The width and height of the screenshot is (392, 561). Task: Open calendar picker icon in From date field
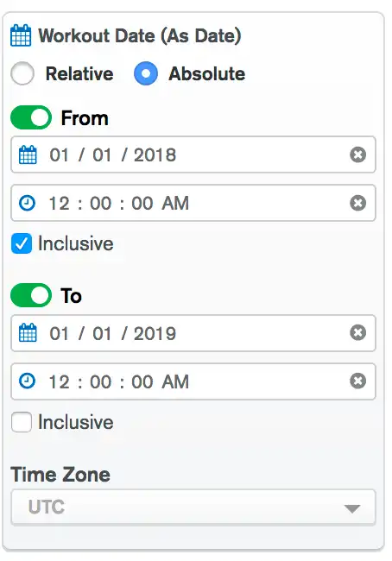click(x=28, y=154)
